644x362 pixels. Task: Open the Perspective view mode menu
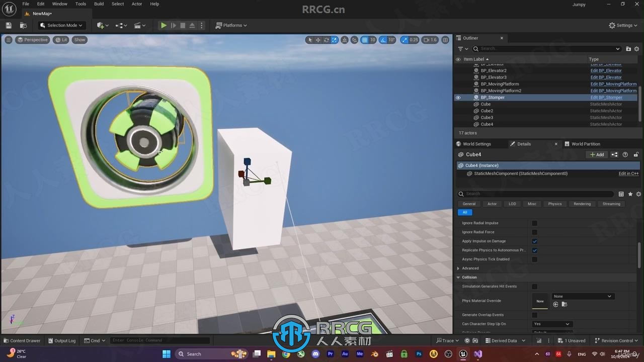[33, 40]
